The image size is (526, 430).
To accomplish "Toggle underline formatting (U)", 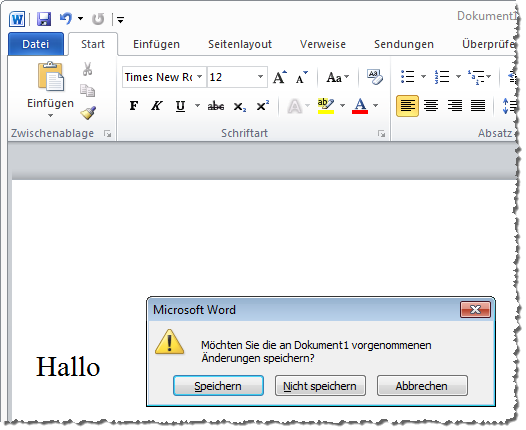I will tap(180, 106).
